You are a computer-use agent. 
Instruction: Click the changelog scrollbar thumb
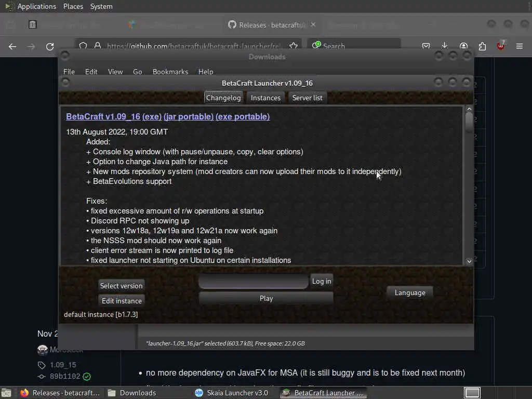(469, 123)
